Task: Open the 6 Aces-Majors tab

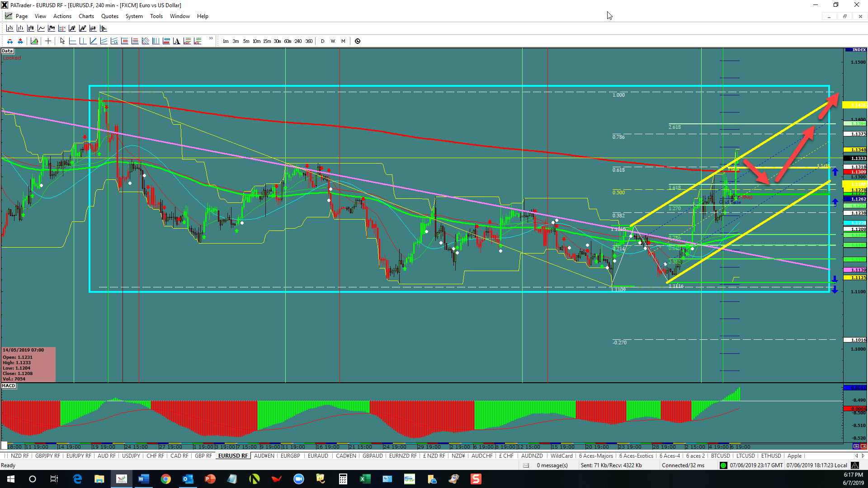Action: [x=596, y=456]
